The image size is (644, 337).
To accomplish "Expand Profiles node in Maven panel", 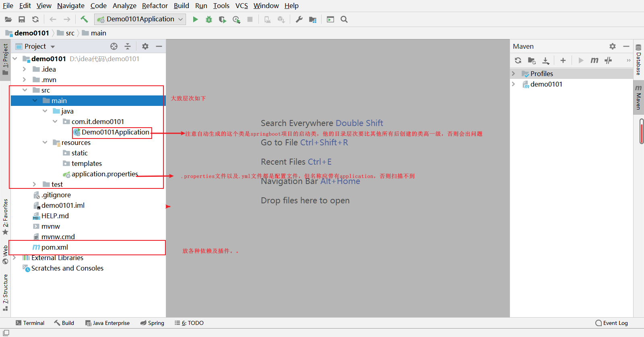I will click(x=514, y=74).
